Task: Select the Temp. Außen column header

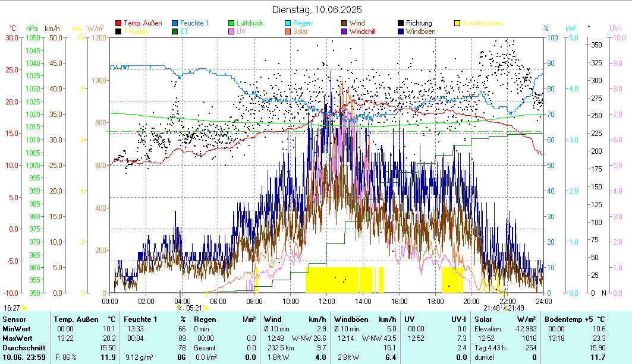Action: 76,319
